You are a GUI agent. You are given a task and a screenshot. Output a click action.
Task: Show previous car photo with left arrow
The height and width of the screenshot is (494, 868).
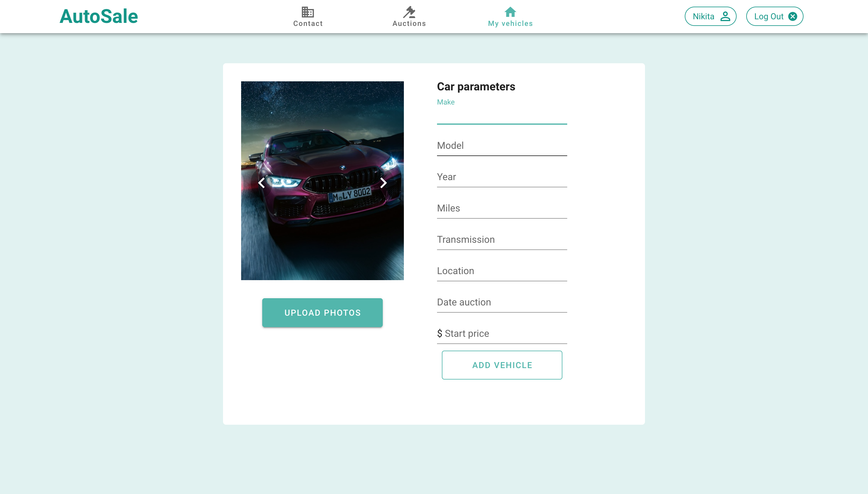(261, 183)
